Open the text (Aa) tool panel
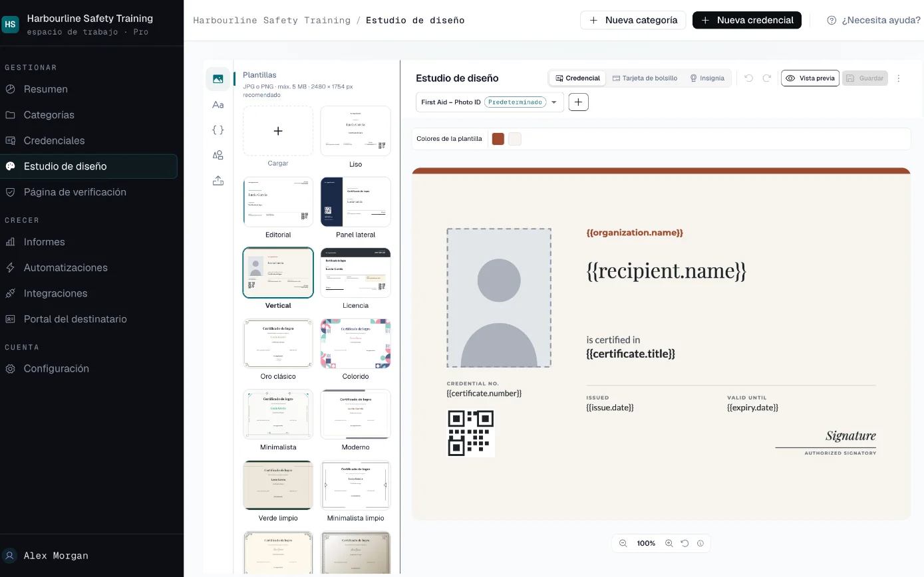Screen dimensions: 924x577 coord(218,104)
